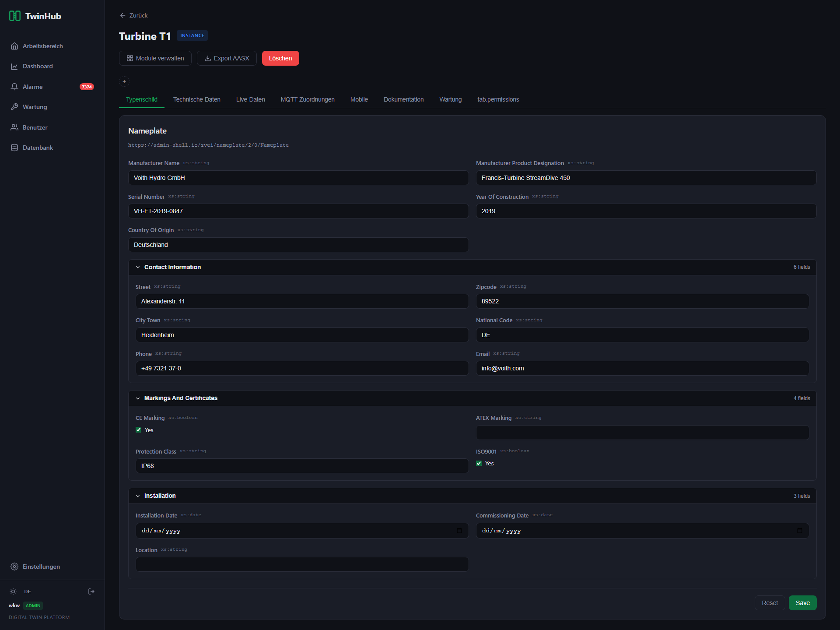
Task: Open the MQTT-Zuordnungen tab
Action: (308, 99)
